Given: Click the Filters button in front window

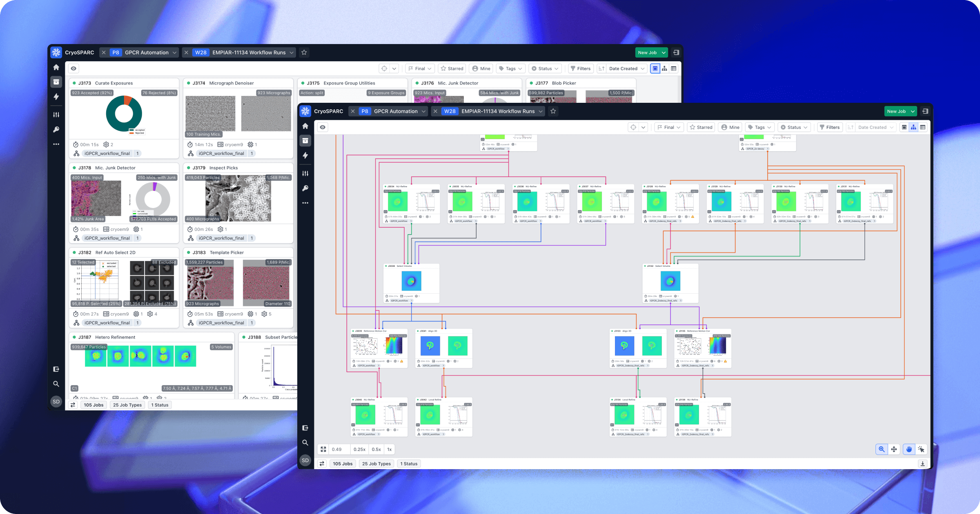Looking at the screenshot, I should pyautogui.click(x=829, y=127).
